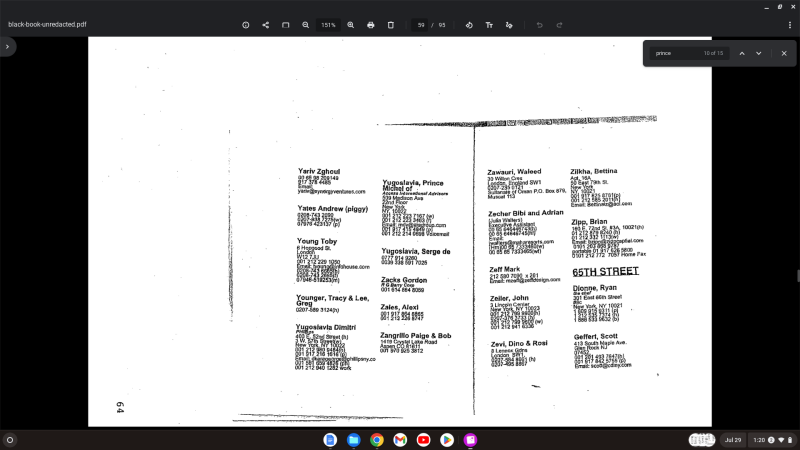Click the 'Geffert, Scott' entry name
The width and height of the screenshot is (800, 450).
[x=595, y=337]
